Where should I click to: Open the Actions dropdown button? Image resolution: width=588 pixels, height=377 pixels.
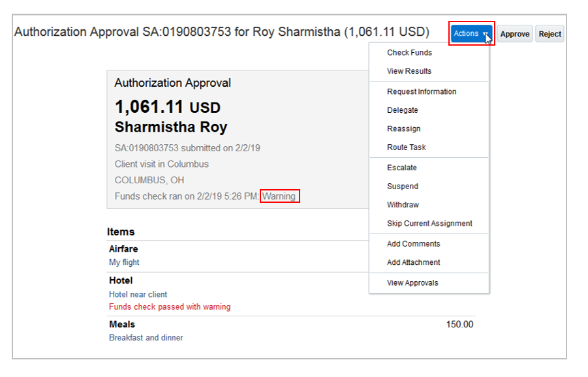(x=471, y=33)
